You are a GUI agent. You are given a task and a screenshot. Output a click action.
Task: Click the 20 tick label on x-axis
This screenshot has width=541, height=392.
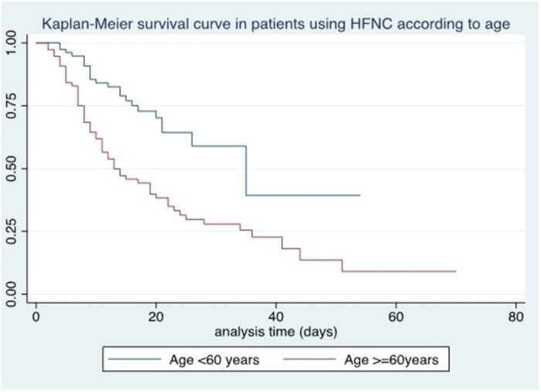pos(156,316)
